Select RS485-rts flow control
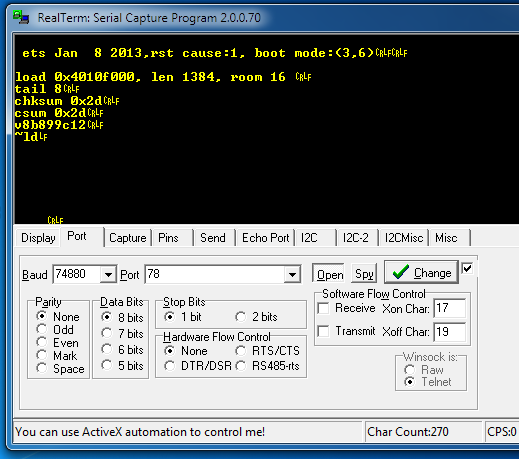Screen dimensions: 519x459 tap(267, 366)
